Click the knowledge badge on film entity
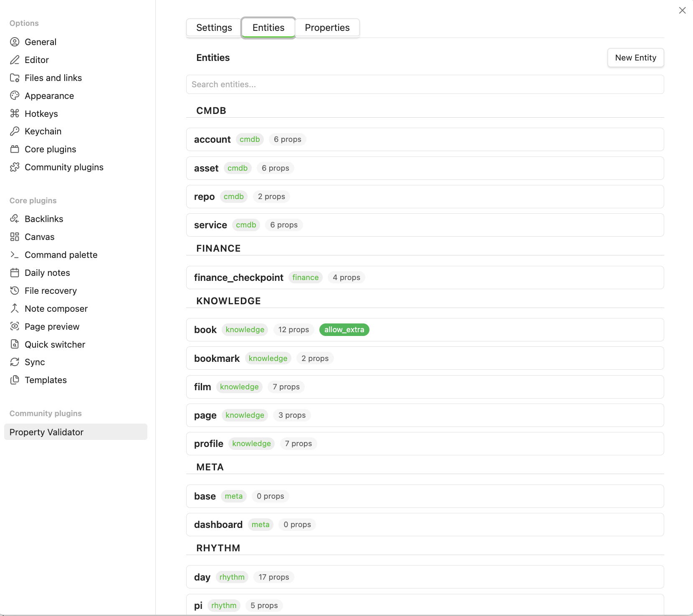This screenshot has height=616, width=693. pos(239,386)
